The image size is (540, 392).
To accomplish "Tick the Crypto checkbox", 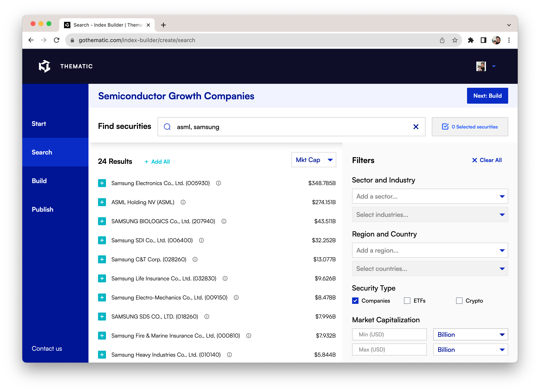I will [459, 301].
